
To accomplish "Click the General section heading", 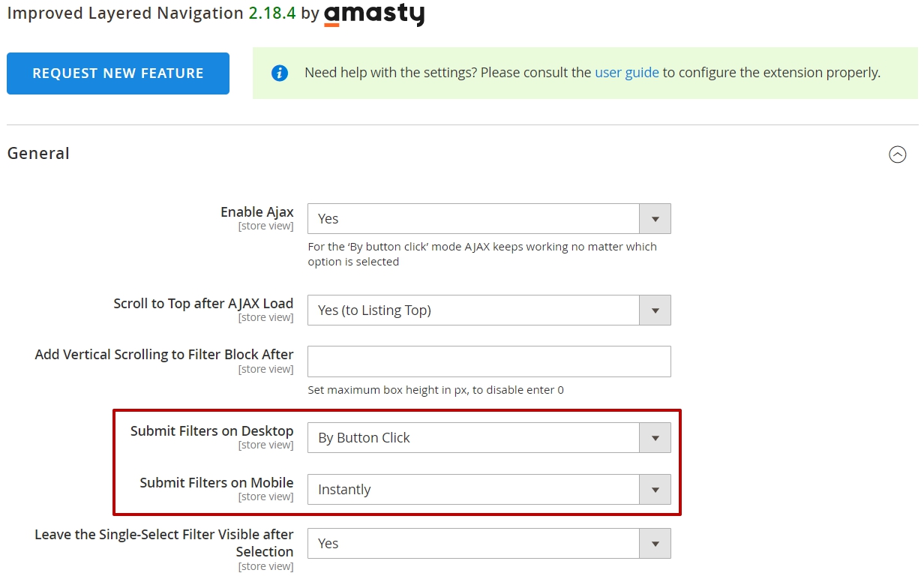I will 38,154.
